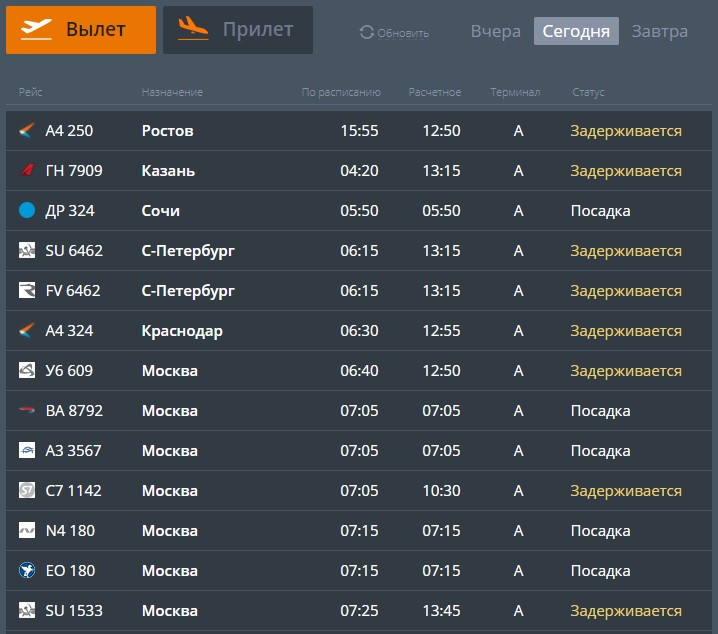The width and height of the screenshot is (718, 634).
Task: Select the Сегодня day filter
Action: pos(576,31)
